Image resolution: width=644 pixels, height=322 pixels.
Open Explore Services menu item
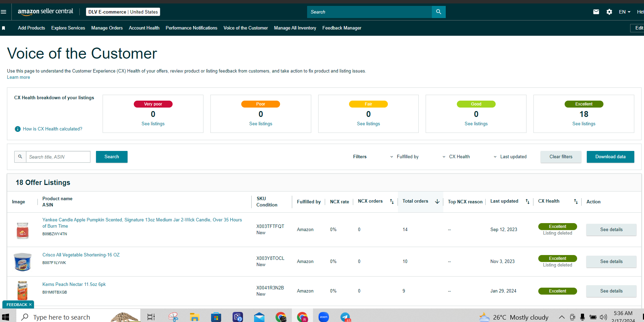click(x=68, y=28)
